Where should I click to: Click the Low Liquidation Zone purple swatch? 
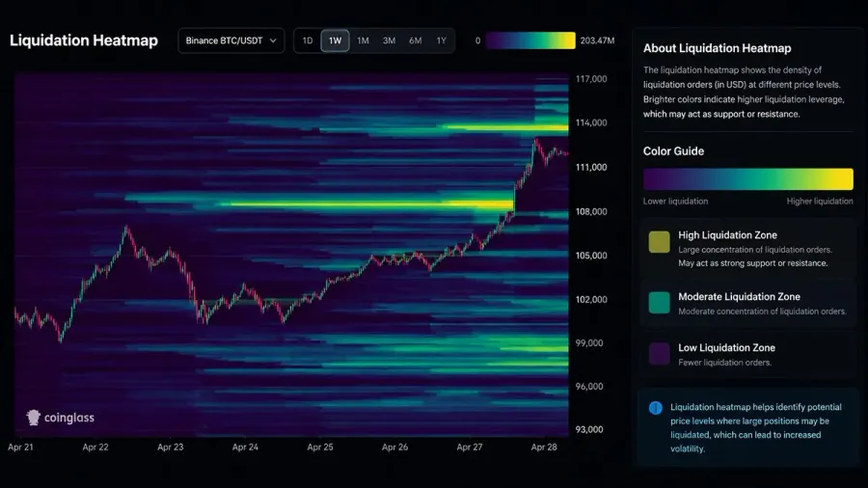pos(660,354)
